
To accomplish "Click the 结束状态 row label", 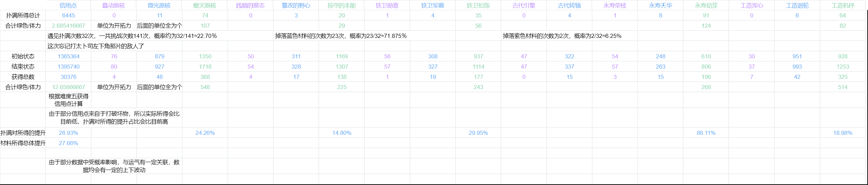I will click(x=23, y=67).
